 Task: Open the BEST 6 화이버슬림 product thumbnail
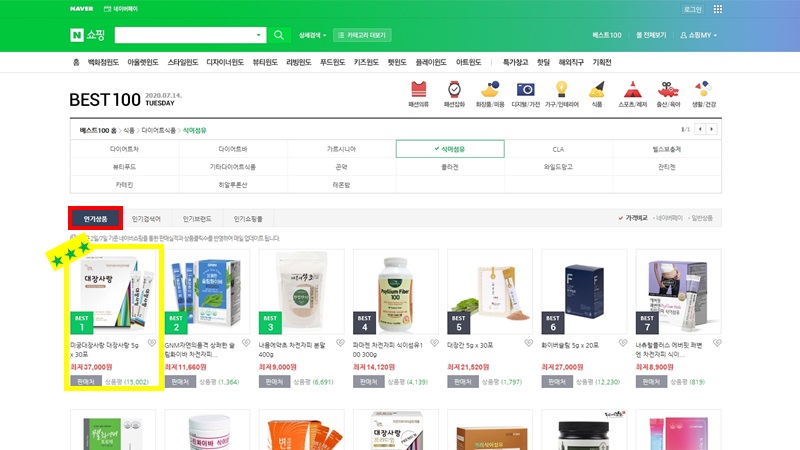click(584, 292)
